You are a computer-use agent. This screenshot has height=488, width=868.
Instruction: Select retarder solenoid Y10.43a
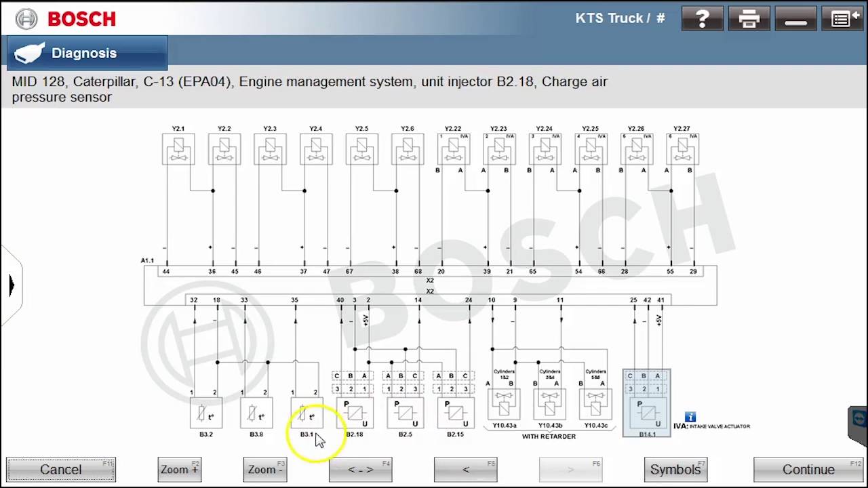(504, 403)
